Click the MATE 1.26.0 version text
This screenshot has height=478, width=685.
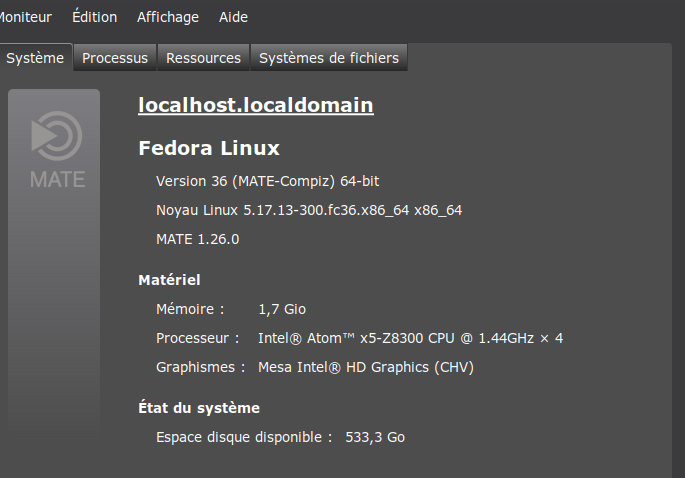click(197, 239)
